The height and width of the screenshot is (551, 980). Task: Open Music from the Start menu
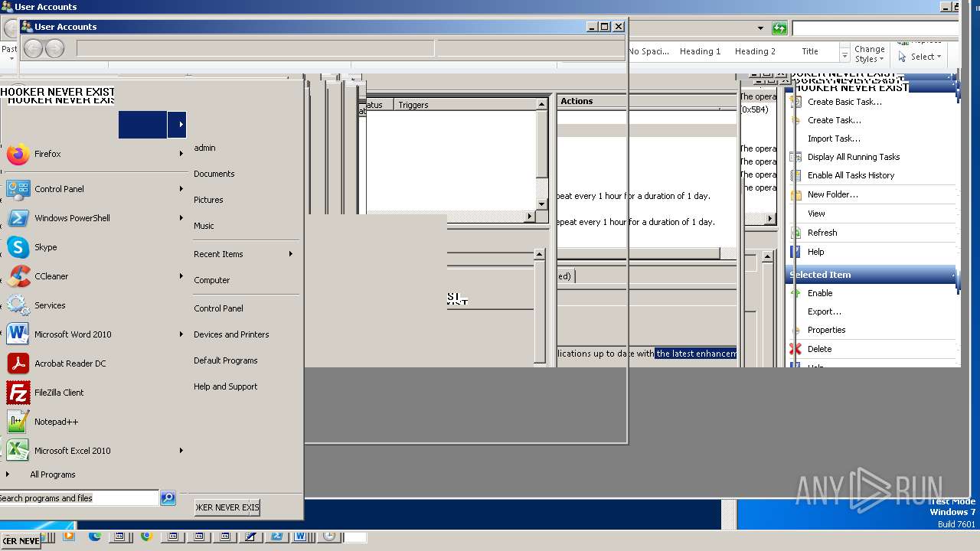click(x=204, y=226)
